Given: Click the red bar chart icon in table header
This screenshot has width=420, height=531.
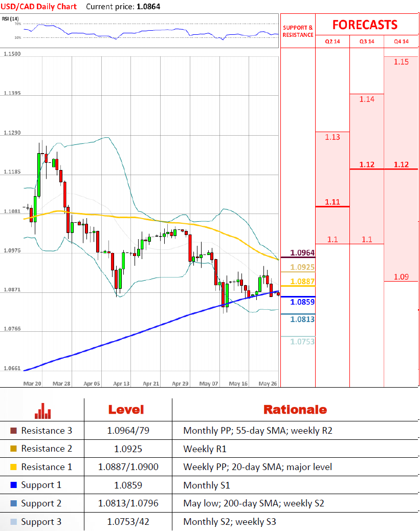Looking at the screenshot, I should (42, 411).
